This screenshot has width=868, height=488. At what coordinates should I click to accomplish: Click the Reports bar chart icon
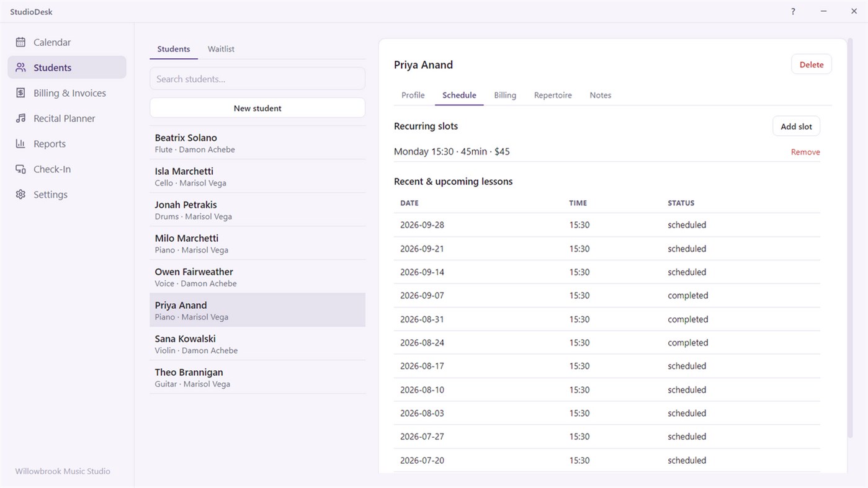pyautogui.click(x=20, y=144)
